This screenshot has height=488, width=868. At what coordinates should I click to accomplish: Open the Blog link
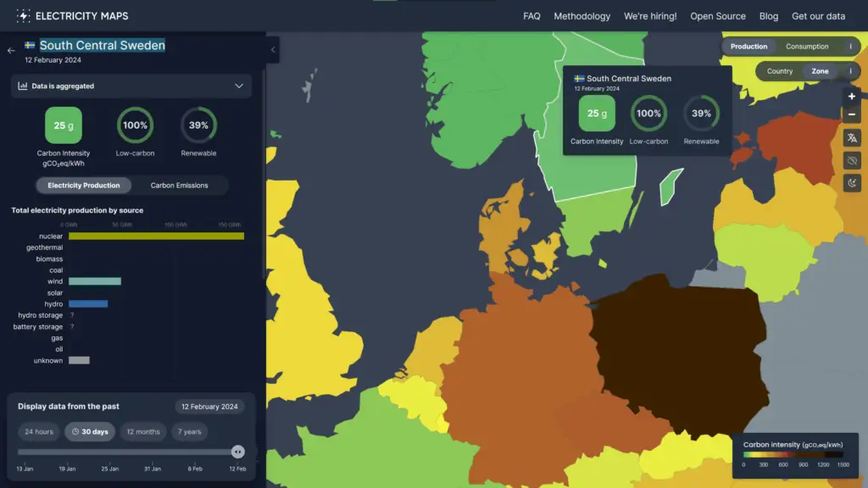point(768,16)
